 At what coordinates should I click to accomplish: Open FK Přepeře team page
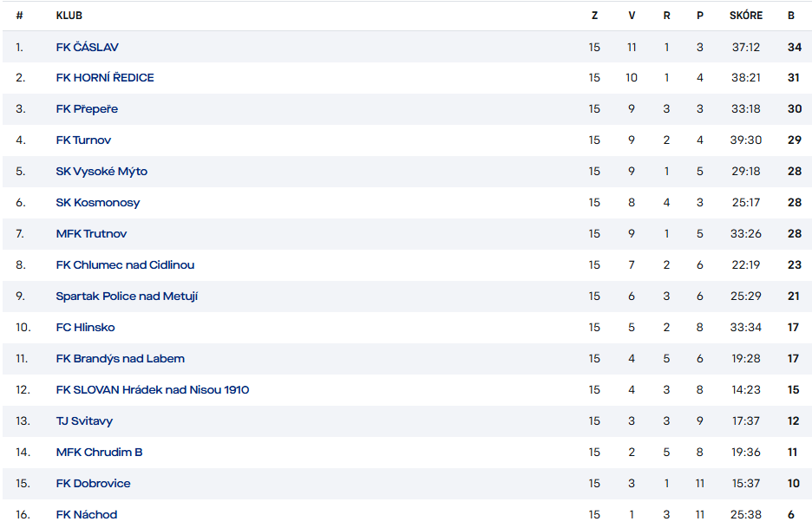87,109
